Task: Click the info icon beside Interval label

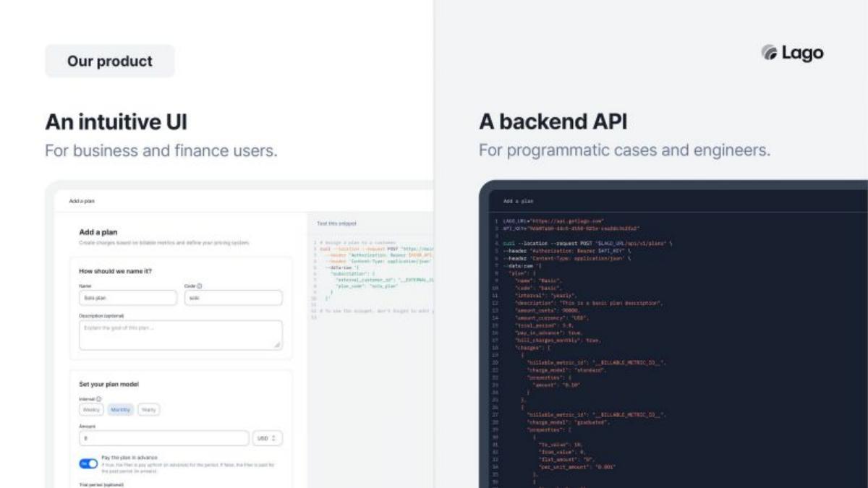Action: click(x=98, y=398)
